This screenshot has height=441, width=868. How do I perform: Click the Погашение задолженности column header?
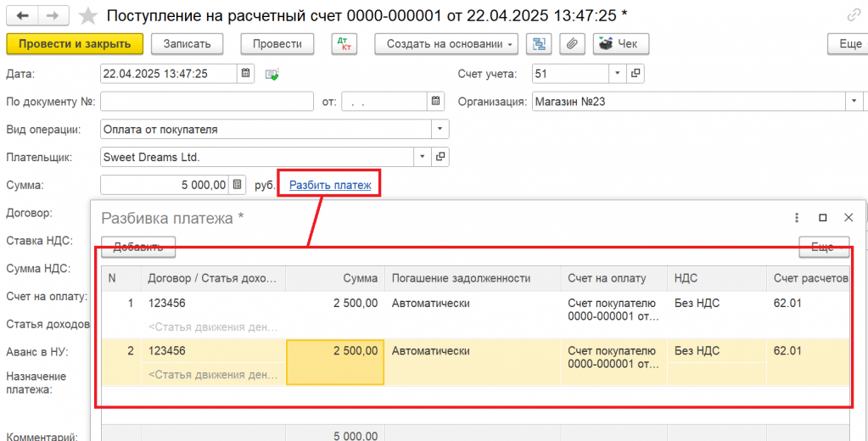(x=473, y=278)
